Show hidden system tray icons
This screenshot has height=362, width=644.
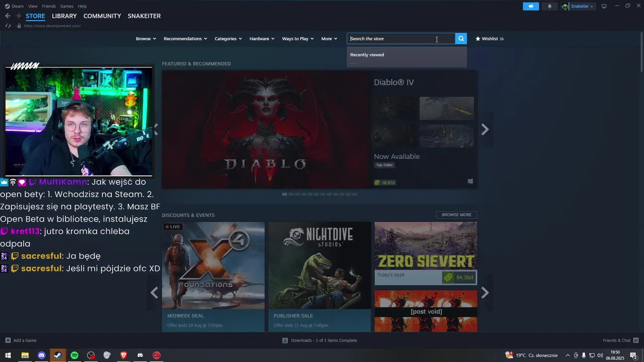point(568,355)
